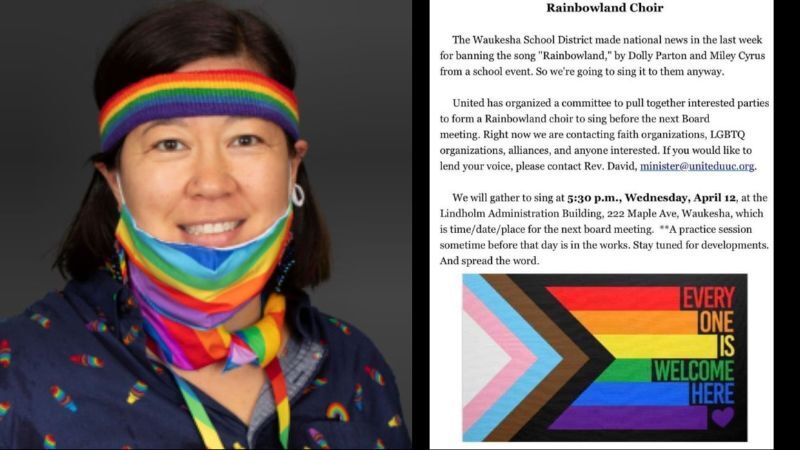Click the small rainbow icon on the shirt
Viewport: 800px width, 450px height.
338,412
